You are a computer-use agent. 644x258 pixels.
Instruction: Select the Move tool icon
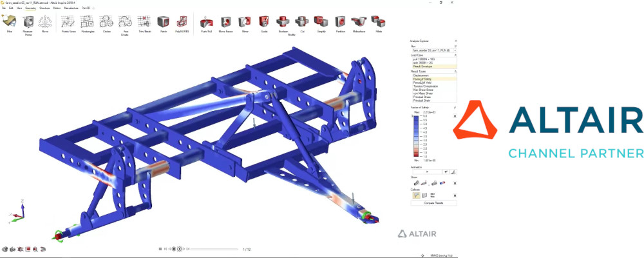(x=45, y=21)
